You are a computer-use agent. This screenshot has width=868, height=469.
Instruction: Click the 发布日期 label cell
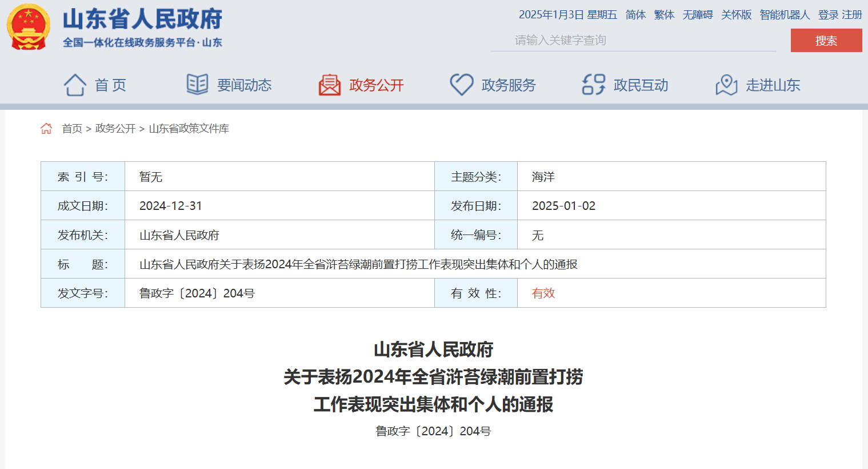(476, 206)
